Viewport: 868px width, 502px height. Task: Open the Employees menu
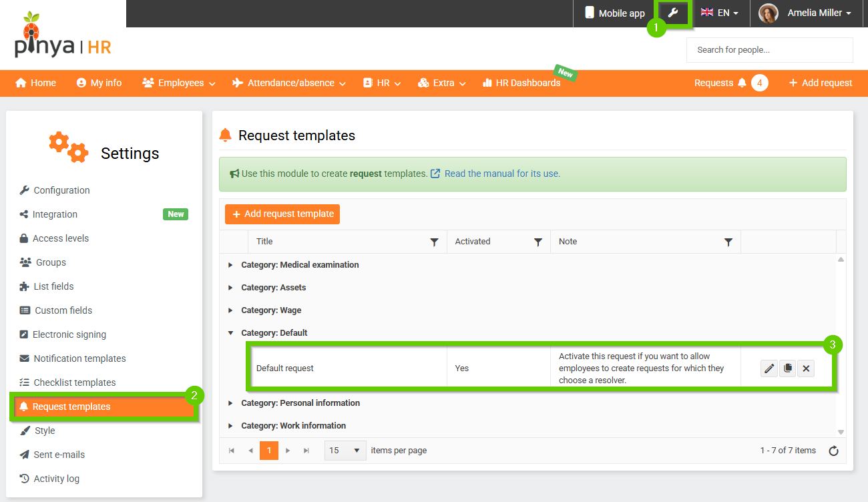pyautogui.click(x=179, y=83)
